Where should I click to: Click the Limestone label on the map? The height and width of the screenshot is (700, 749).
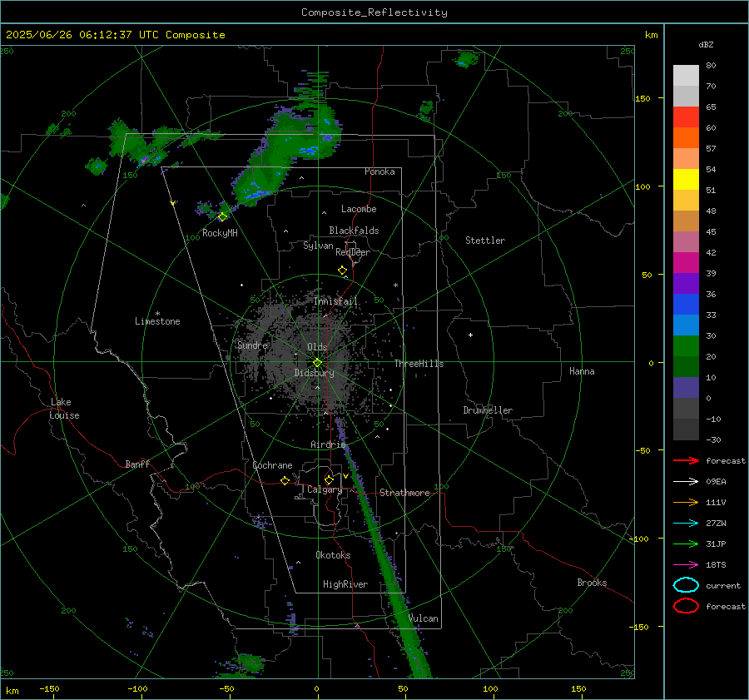coord(157,321)
